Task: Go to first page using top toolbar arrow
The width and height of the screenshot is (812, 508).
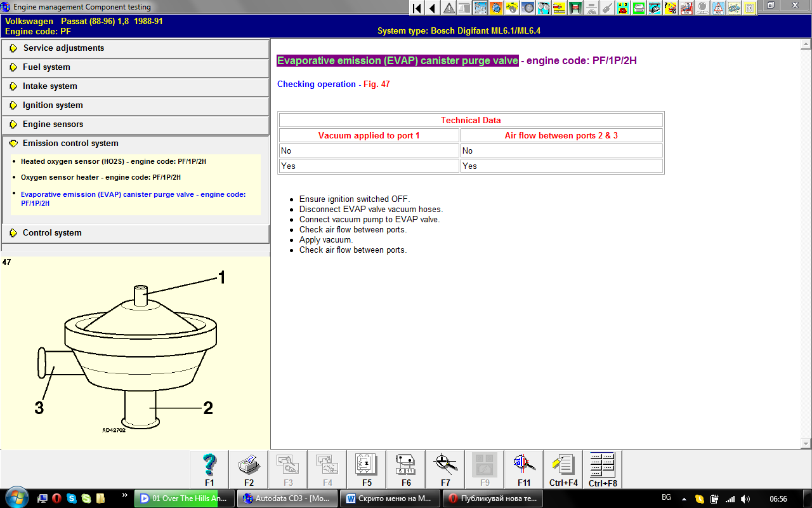Action: pyautogui.click(x=417, y=8)
